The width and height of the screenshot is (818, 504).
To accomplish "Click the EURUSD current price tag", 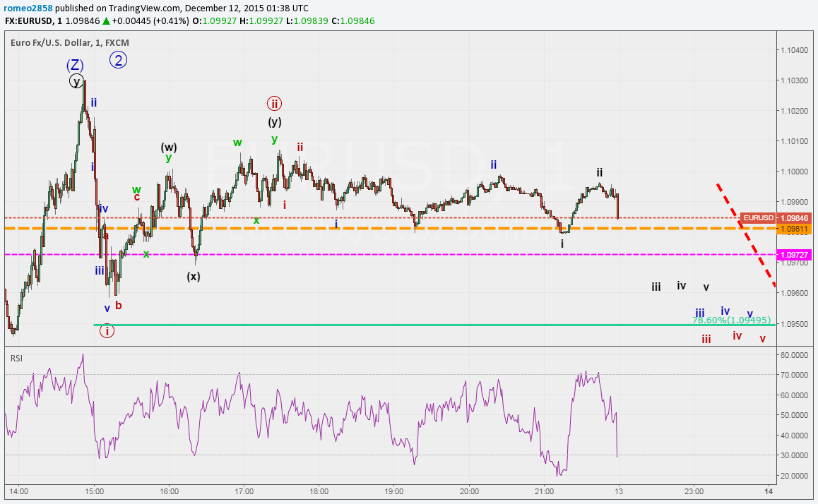I will click(758, 218).
